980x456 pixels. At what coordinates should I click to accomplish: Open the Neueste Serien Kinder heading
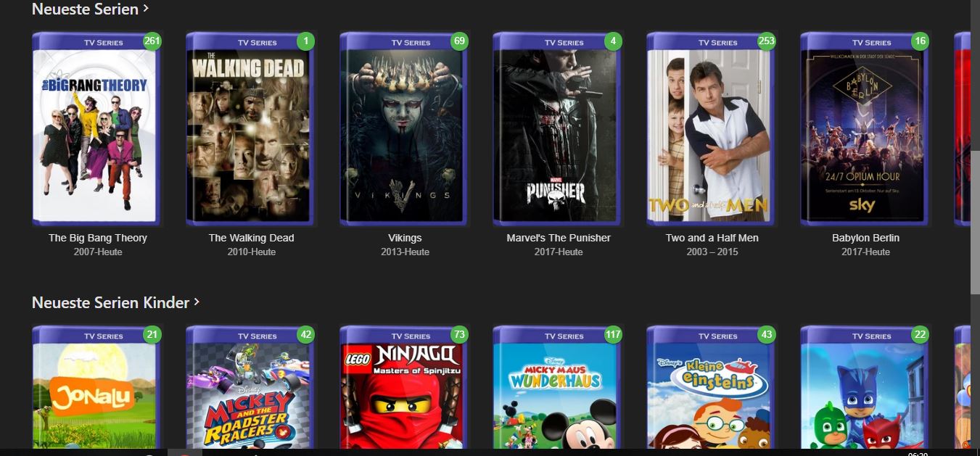tap(110, 302)
